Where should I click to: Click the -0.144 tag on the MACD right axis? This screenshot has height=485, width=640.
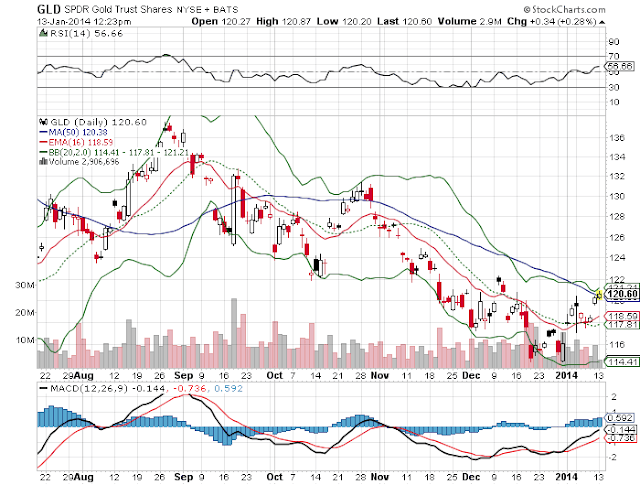[621, 429]
